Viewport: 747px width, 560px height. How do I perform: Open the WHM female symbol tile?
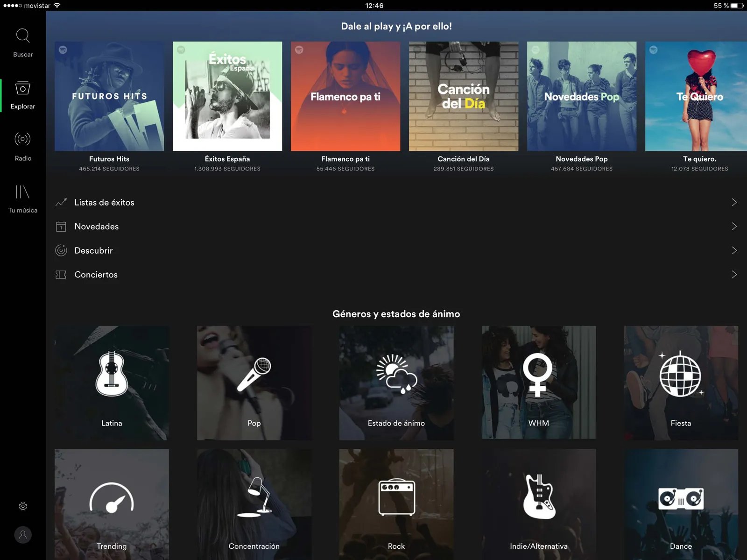click(x=539, y=383)
